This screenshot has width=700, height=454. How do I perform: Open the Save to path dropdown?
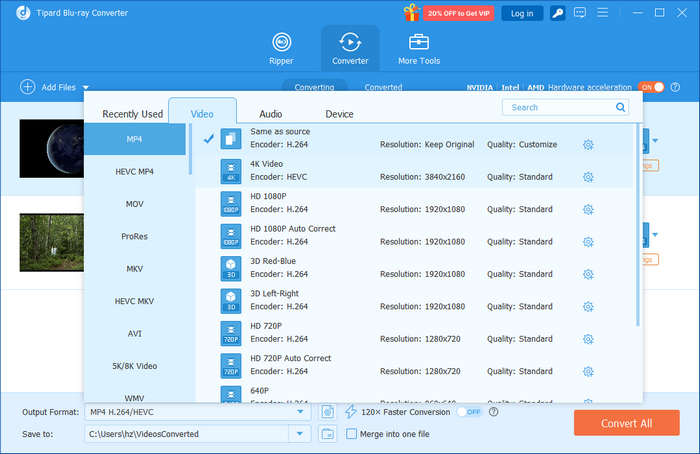point(300,434)
